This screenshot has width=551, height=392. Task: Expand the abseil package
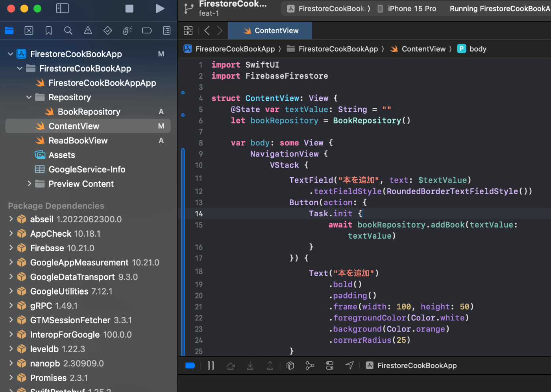[11, 219]
